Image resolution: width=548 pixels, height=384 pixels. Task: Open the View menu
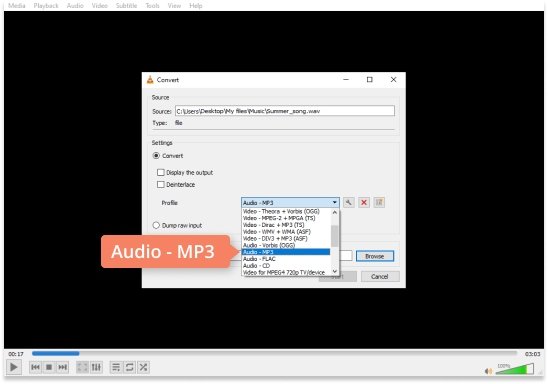174,6
